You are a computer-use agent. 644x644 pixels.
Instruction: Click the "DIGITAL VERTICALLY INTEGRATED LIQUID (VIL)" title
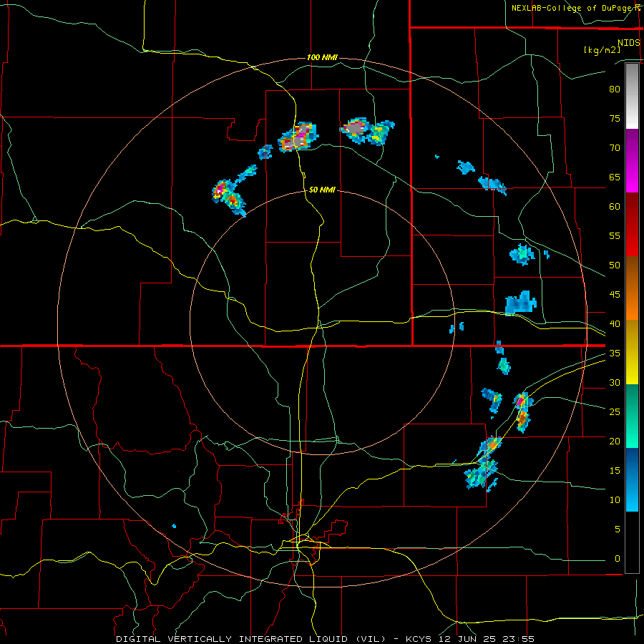250,639
